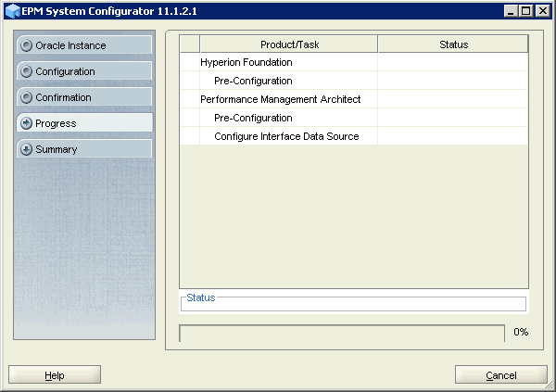Click the Summary step download icon
Viewport: 556px width, 392px height.
tap(26, 149)
